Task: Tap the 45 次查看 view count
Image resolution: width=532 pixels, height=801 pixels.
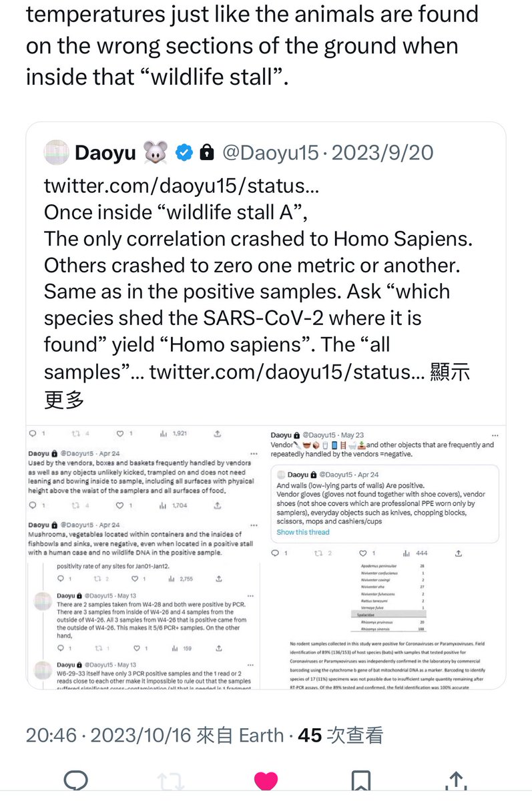Action: tap(340, 735)
